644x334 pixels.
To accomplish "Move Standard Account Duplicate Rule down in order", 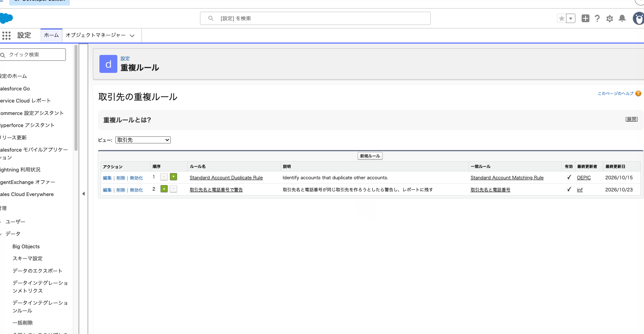I will (173, 177).
